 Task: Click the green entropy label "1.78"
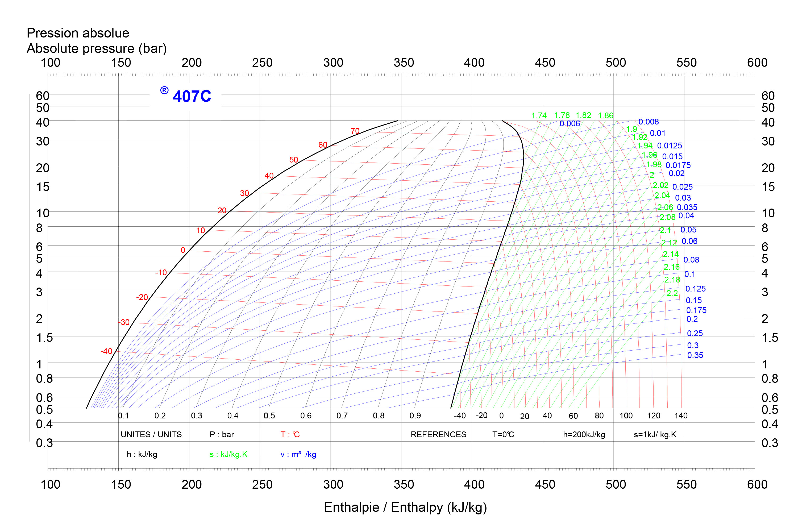pyautogui.click(x=562, y=115)
